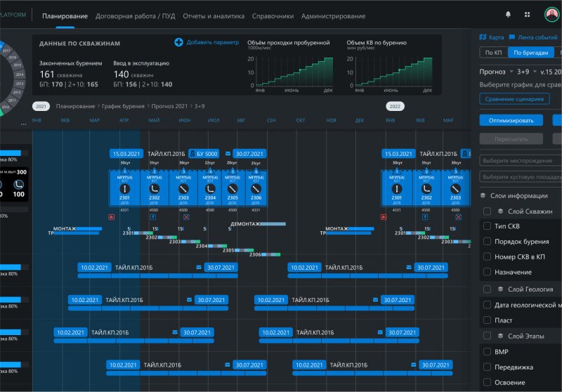The width and height of the screenshot is (562, 392).
Task: Toggle the Пласт checkbox
Action: [488, 320]
